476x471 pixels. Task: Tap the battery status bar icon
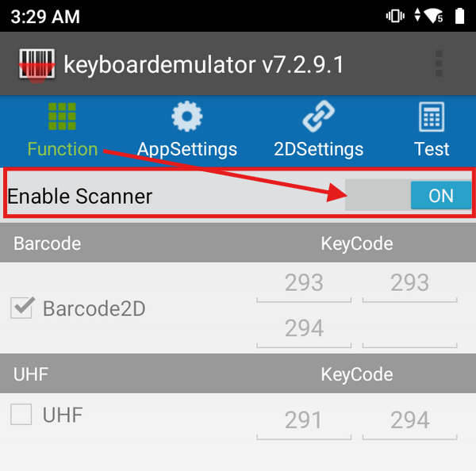click(x=459, y=16)
